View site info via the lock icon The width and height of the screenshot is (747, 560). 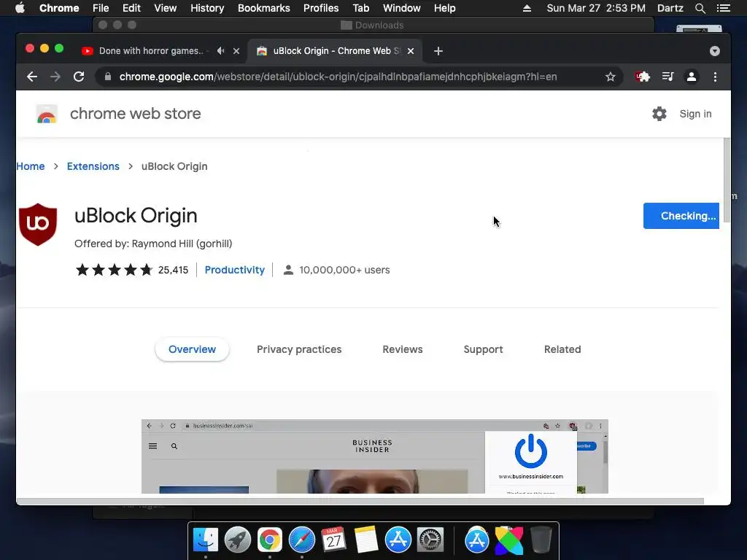[108, 77]
